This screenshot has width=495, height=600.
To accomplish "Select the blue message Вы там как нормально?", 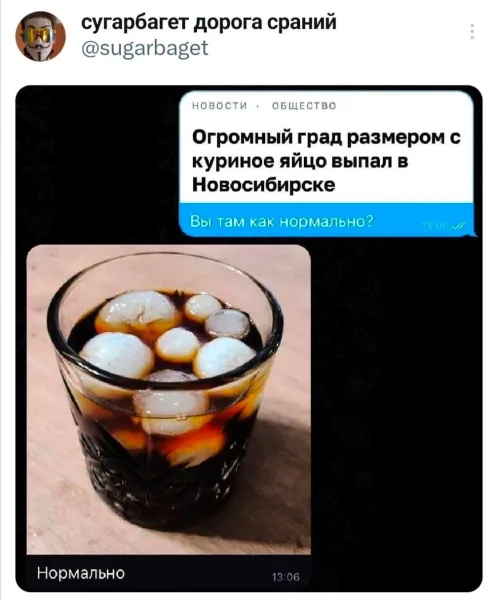I will (281, 221).
